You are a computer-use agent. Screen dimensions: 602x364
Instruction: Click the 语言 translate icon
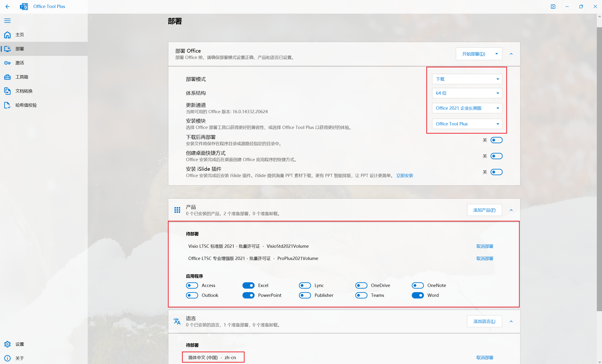tap(177, 321)
